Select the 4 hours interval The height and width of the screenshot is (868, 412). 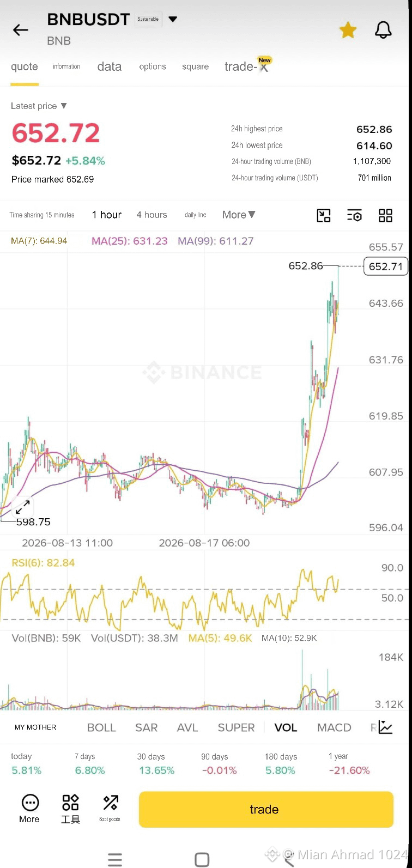tap(152, 215)
